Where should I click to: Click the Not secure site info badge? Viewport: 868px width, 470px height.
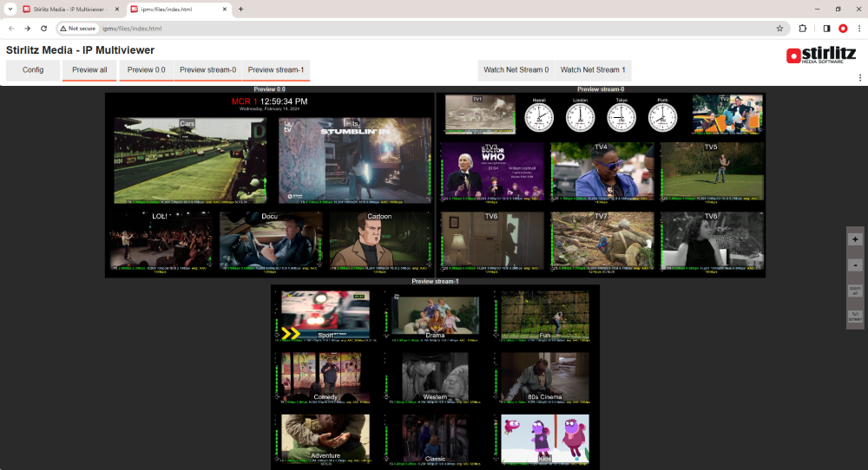(x=78, y=29)
